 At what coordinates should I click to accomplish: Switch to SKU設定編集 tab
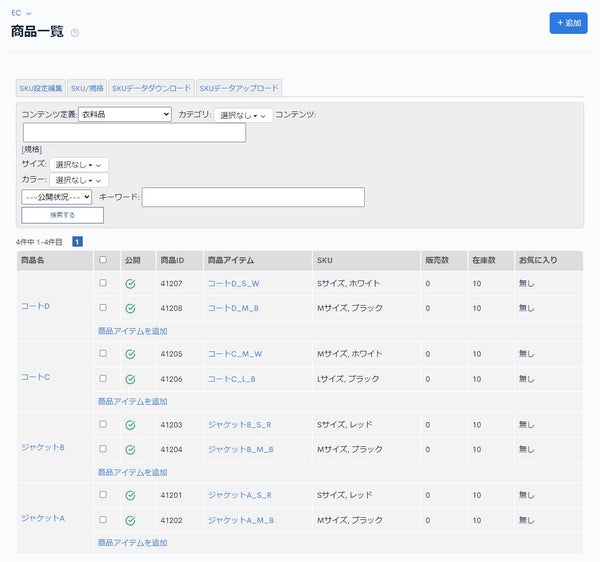[41, 88]
